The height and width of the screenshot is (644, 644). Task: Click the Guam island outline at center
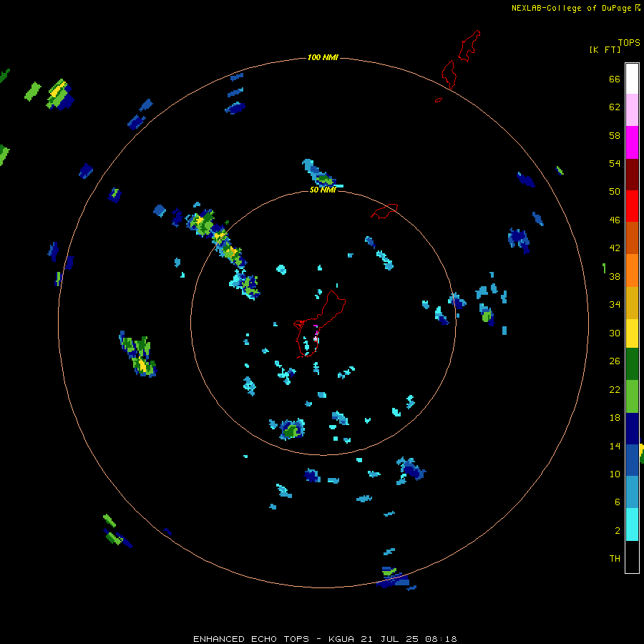[x=318, y=324]
